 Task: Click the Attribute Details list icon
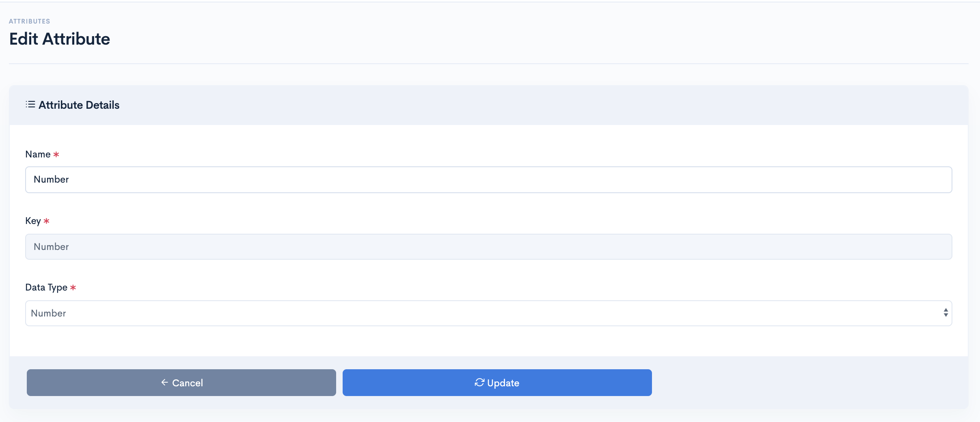click(x=30, y=105)
